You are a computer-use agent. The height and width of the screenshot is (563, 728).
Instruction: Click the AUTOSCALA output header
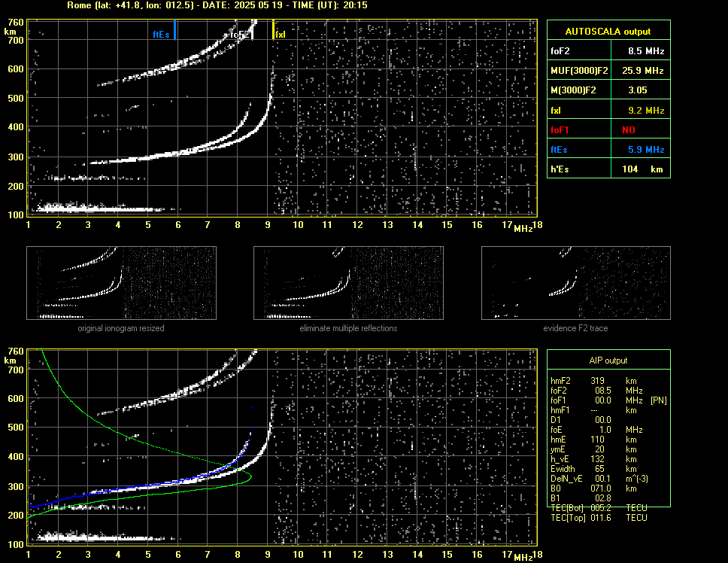[x=608, y=32]
